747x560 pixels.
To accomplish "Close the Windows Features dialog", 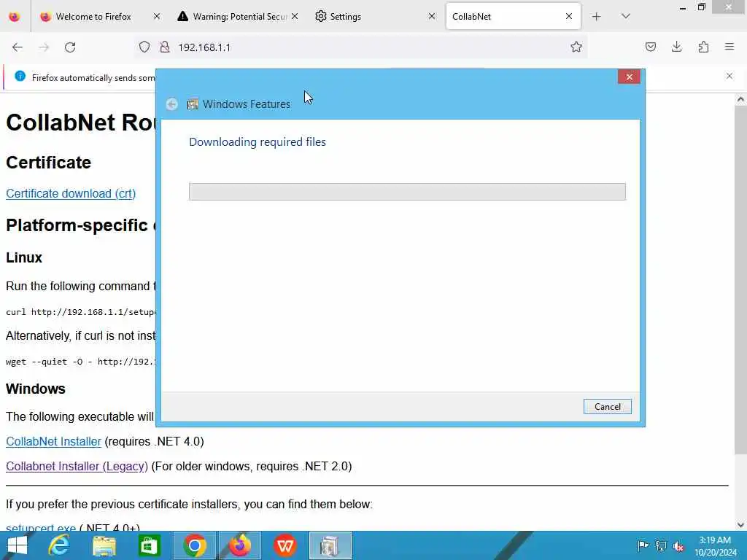I will (x=629, y=77).
